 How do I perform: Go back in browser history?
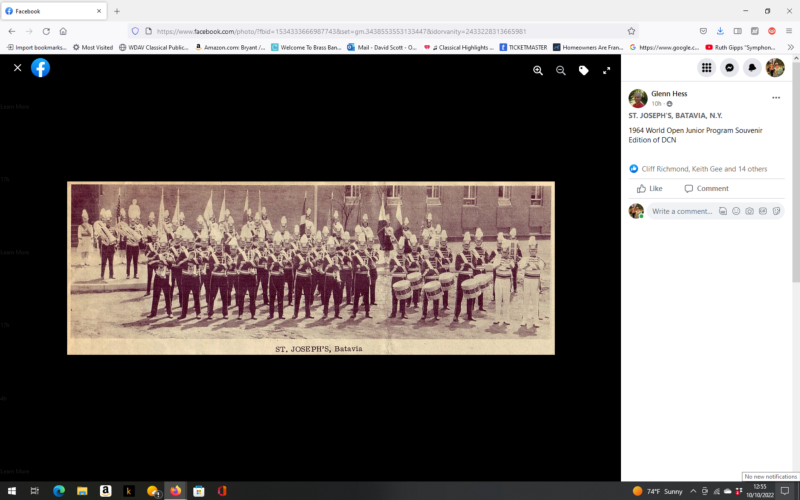[12, 31]
